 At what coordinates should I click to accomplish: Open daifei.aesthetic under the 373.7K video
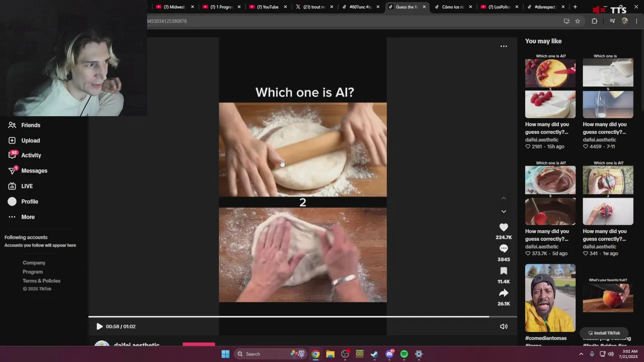click(x=542, y=247)
